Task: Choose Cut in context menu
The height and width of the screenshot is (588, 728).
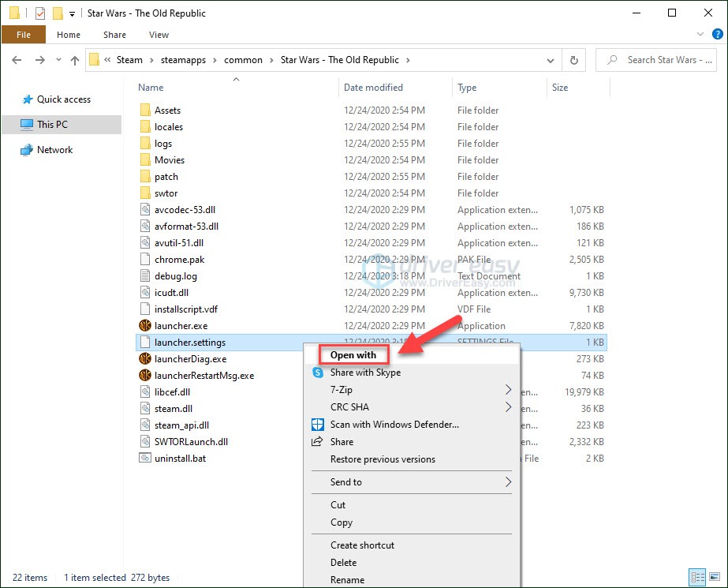Action: pyautogui.click(x=338, y=505)
